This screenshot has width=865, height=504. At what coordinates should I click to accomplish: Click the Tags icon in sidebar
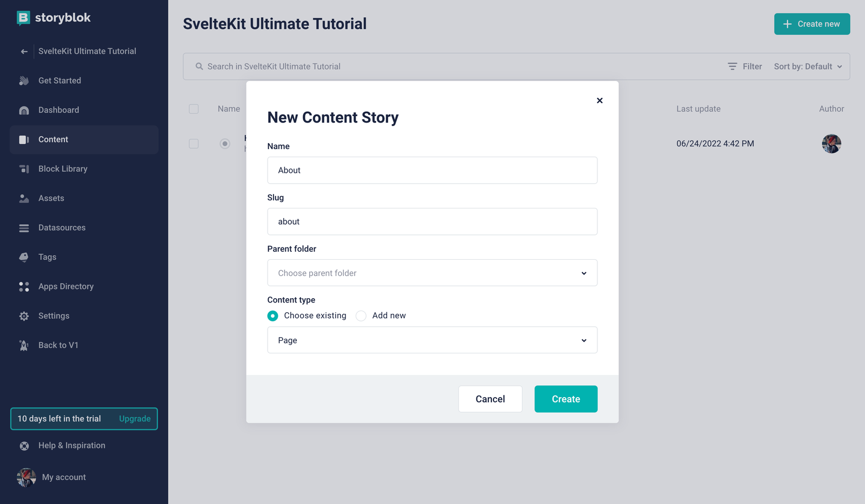tap(24, 257)
